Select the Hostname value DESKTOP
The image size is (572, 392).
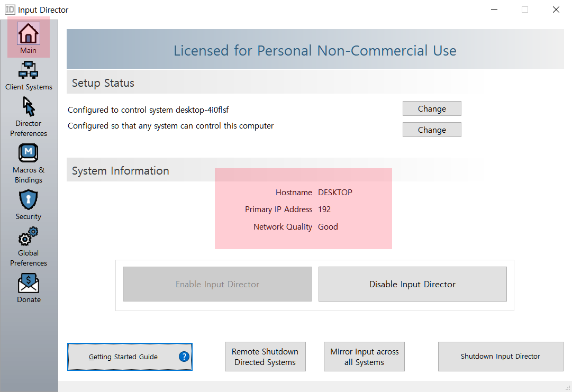click(335, 193)
